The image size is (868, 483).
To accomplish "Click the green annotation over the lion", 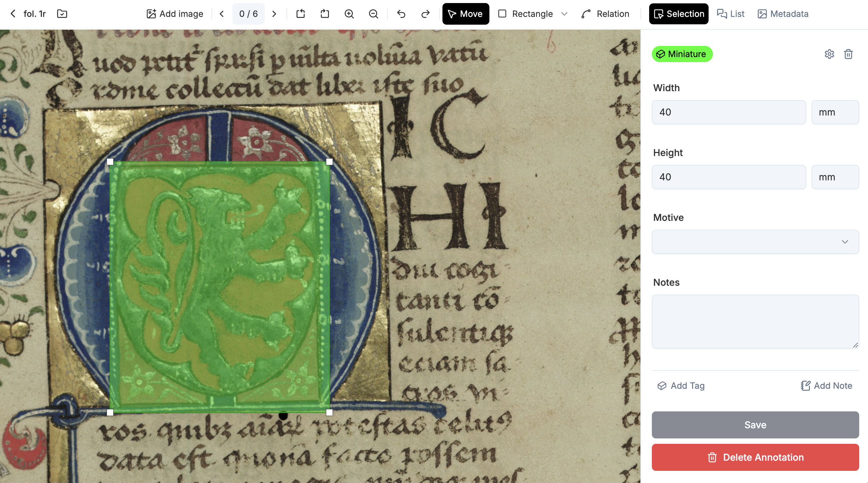I will 220,287.
